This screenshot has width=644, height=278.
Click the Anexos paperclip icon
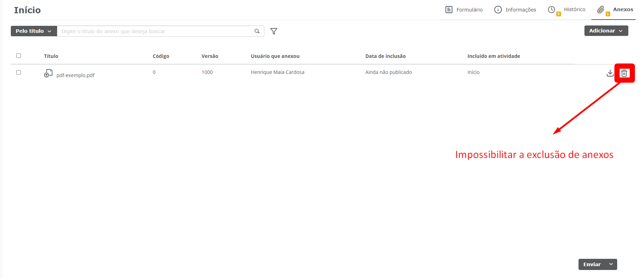coord(601,10)
